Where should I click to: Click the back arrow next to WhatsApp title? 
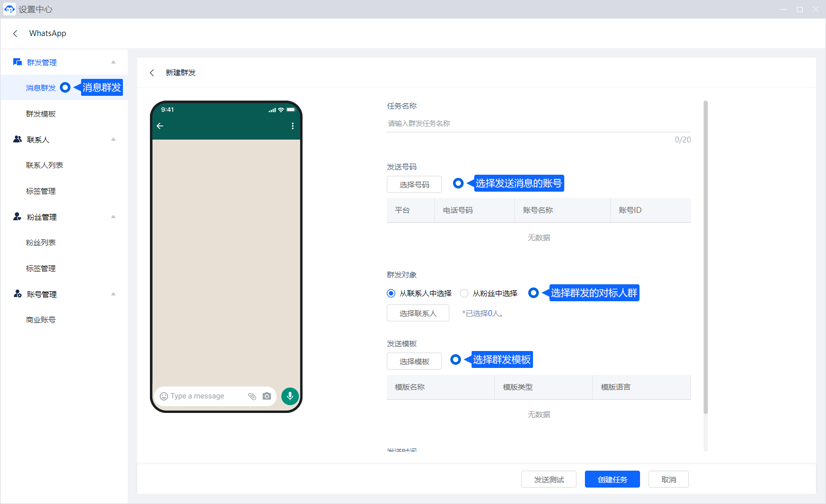click(x=15, y=33)
